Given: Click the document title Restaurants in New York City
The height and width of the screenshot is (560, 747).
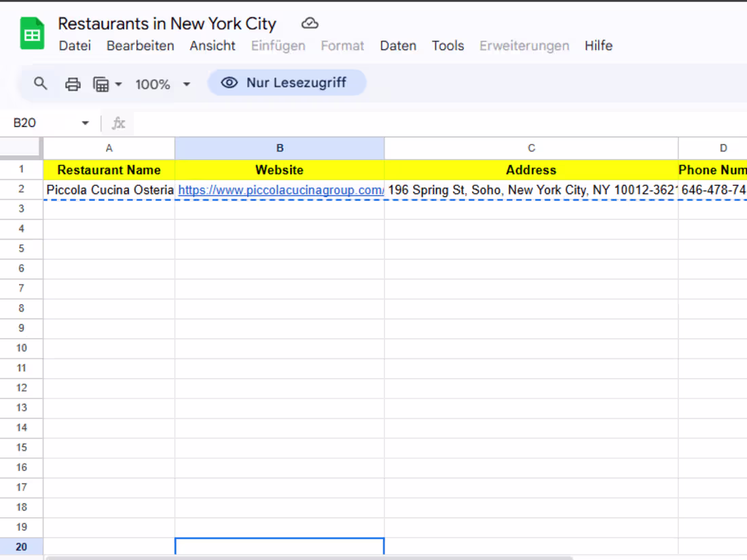Looking at the screenshot, I should click(x=167, y=23).
